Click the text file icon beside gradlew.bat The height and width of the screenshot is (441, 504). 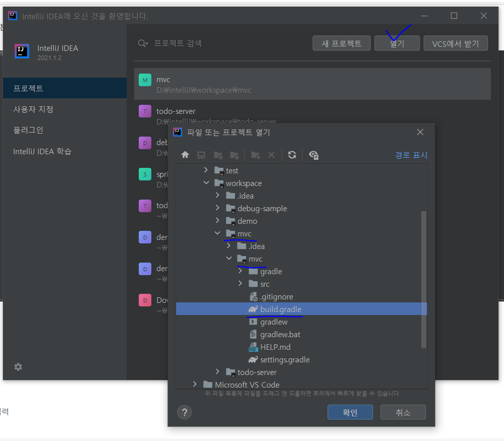pos(253,334)
